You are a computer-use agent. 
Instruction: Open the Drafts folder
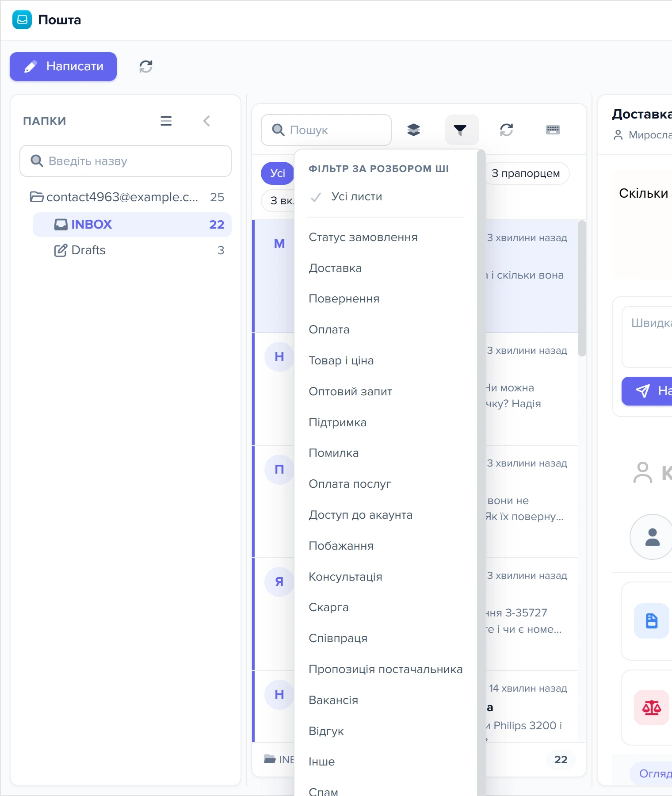132,250
